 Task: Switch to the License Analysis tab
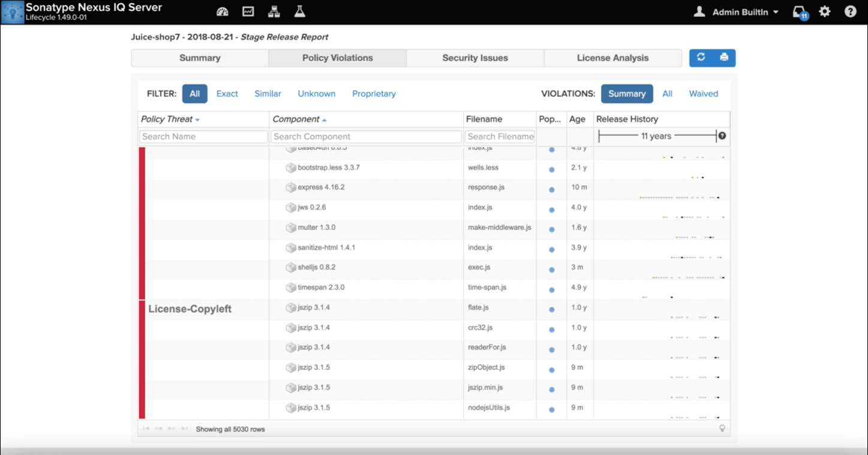coord(612,58)
